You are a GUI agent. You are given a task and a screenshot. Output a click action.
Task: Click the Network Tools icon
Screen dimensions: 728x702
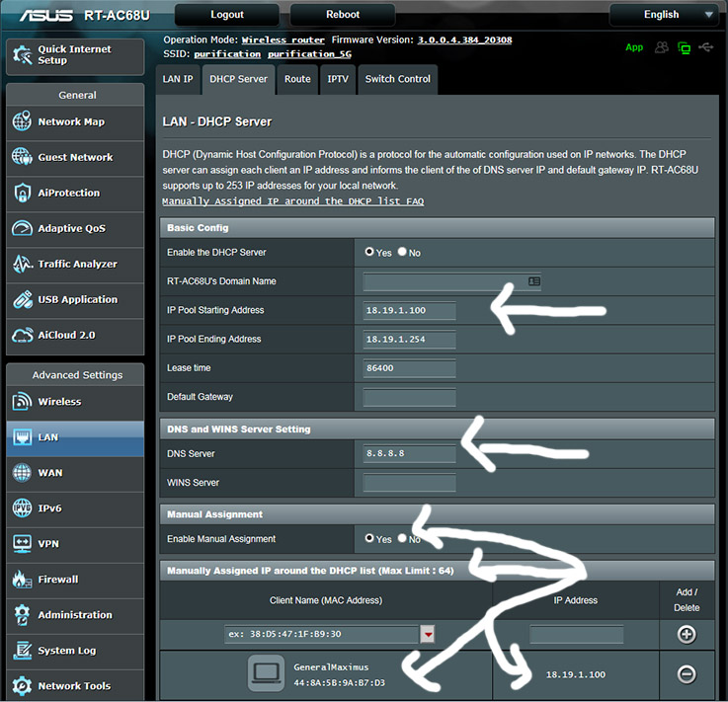click(x=22, y=685)
